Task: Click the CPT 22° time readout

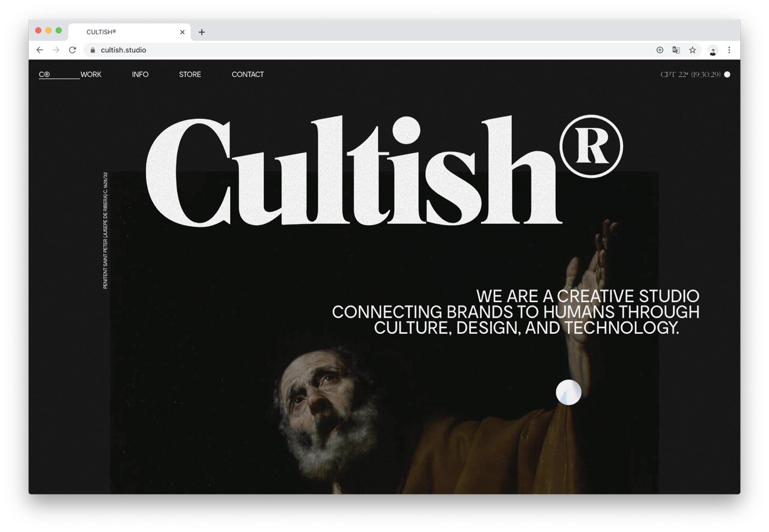Action: pyautogui.click(x=690, y=74)
